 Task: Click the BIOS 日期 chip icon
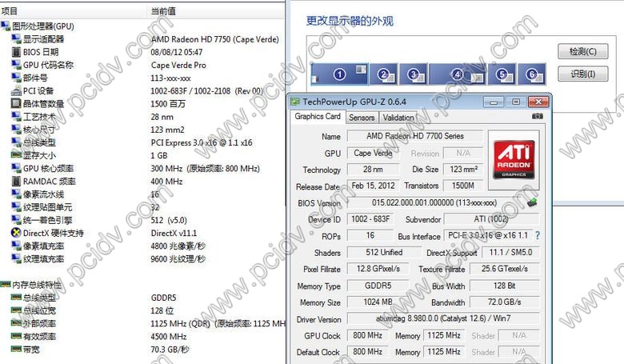point(16,52)
